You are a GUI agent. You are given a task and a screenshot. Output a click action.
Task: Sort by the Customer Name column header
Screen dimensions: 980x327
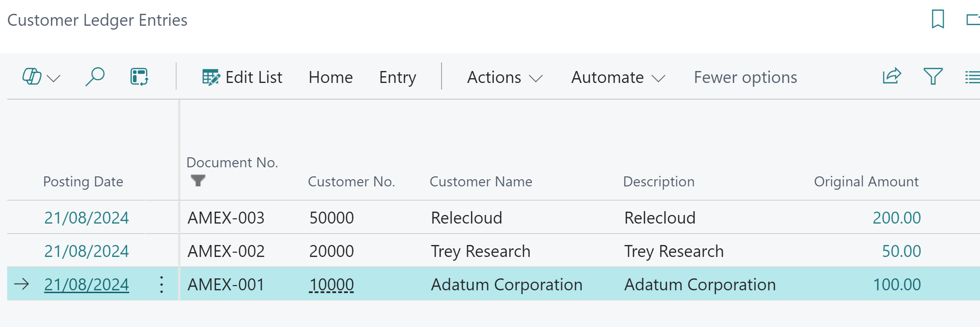[x=480, y=182]
